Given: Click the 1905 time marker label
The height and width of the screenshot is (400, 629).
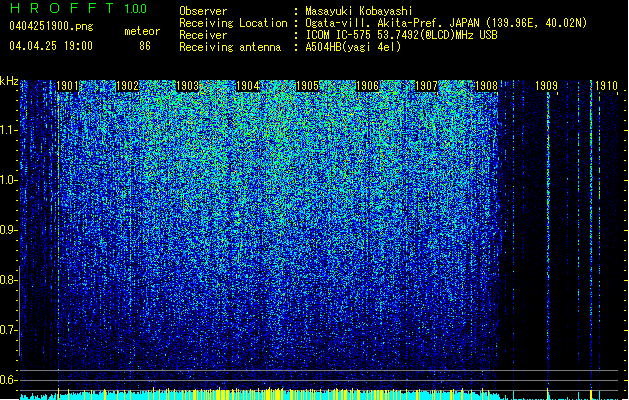Looking at the screenshot, I should tap(307, 86).
